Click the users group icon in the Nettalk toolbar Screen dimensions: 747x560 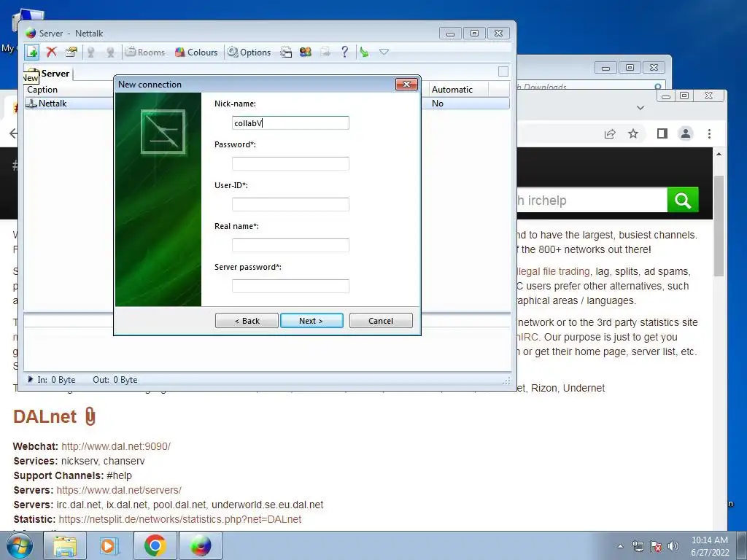(306, 52)
